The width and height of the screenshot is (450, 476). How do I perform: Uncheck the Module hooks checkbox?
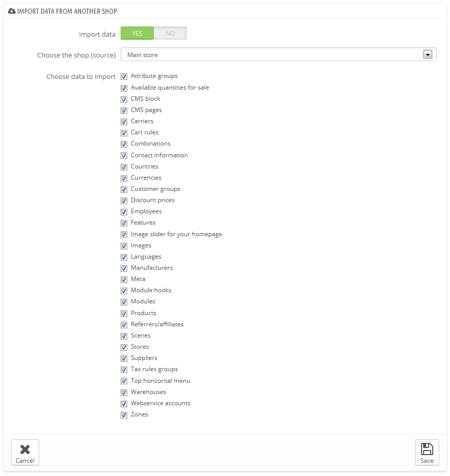click(124, 291)
